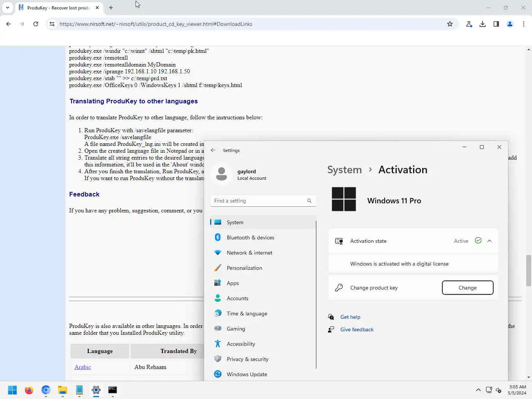Click the Arabic language link
This screenshot has width=532, height=399.
click(82, 367)
